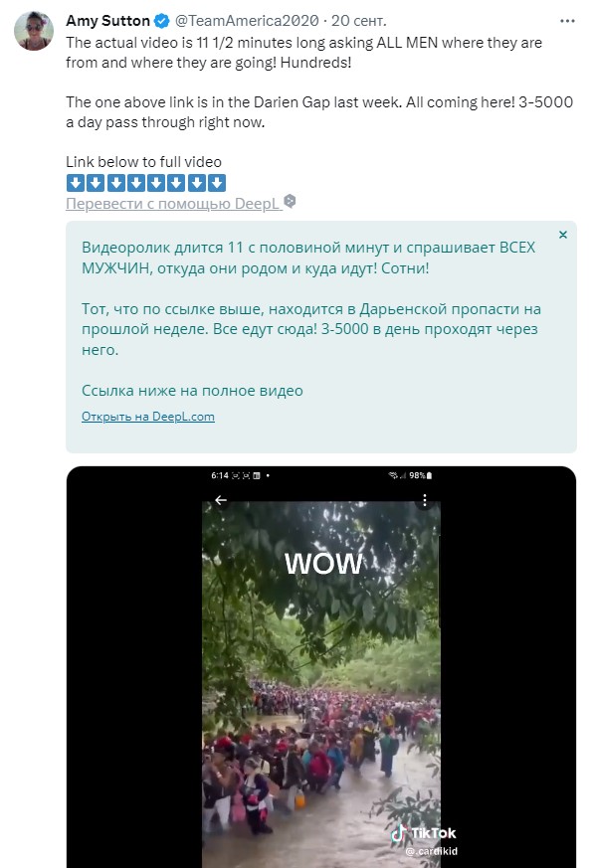Open the @TeamAmerica2020 handle
This screenshot has height=868, width=592.
(247, 21)
